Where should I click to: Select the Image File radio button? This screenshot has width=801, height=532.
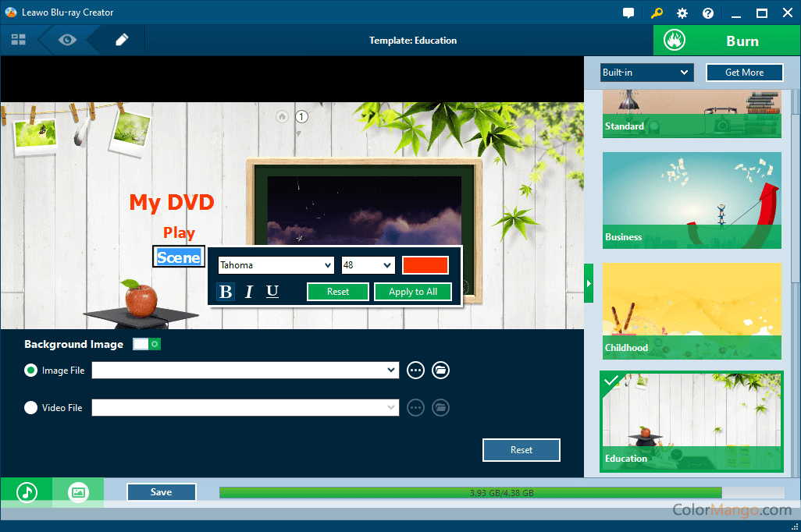31,371
